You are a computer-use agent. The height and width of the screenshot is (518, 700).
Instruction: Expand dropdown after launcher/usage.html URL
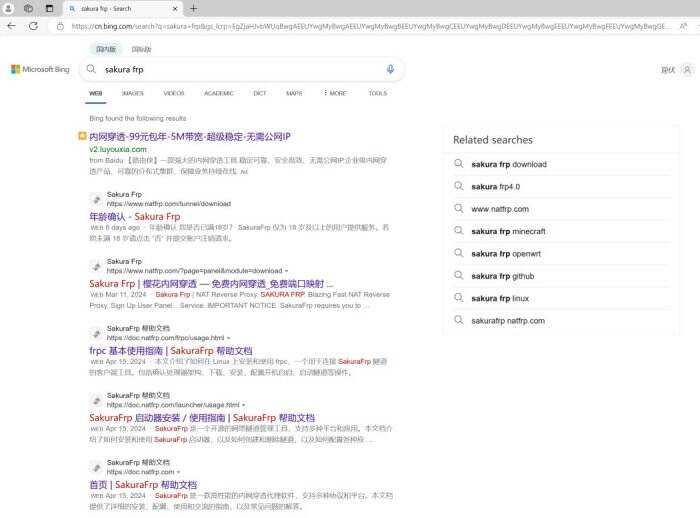[244, 405]
